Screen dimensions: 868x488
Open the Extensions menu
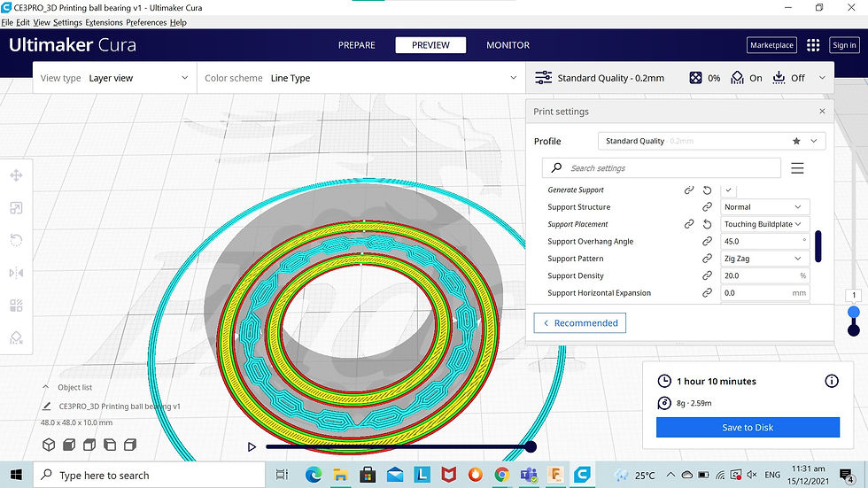[105, 23]
